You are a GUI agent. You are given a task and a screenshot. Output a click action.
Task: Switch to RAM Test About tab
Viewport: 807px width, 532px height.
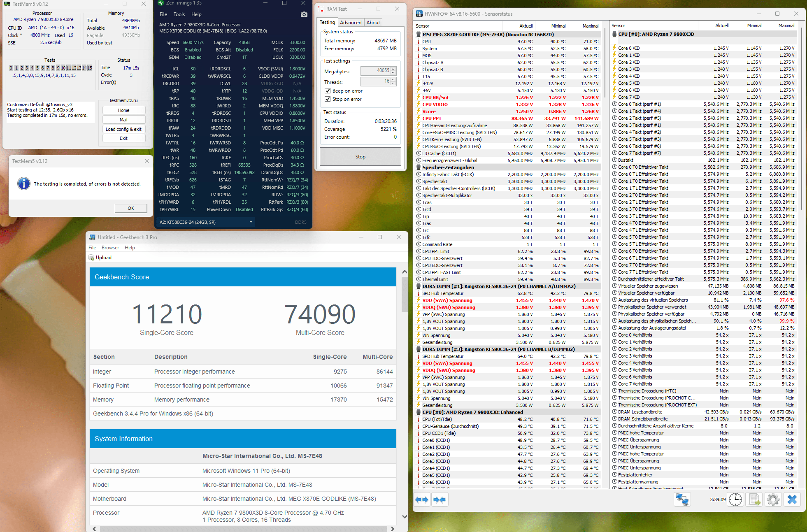(373, 23)
